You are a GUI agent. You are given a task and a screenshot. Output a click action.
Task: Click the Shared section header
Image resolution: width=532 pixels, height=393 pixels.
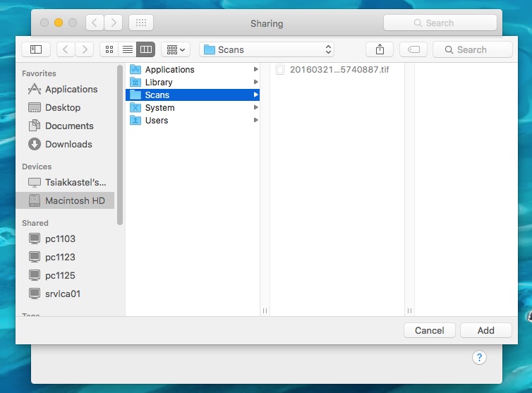pos(35,223)
